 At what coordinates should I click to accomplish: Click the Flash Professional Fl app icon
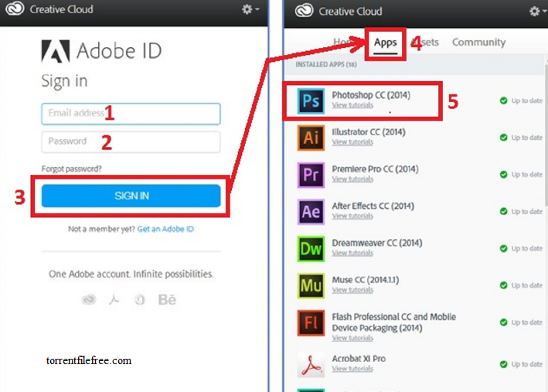311,322
